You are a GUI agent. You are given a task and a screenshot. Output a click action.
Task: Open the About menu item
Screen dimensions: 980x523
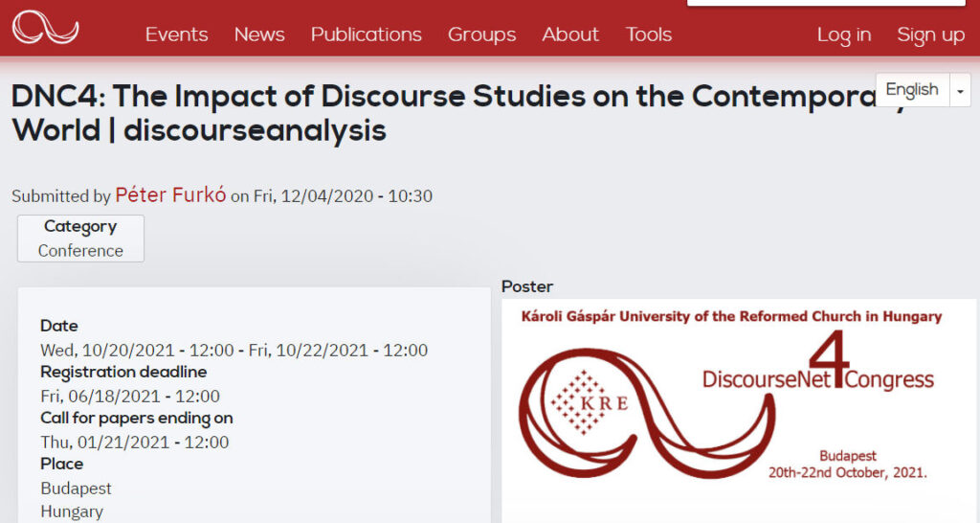(570, 34)
